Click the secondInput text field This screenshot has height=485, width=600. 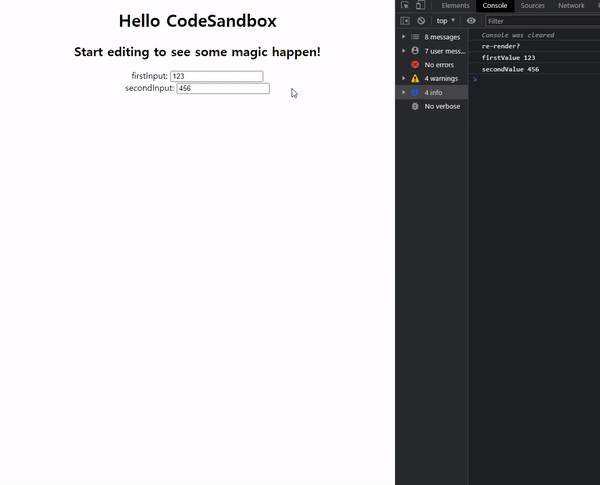223,88
